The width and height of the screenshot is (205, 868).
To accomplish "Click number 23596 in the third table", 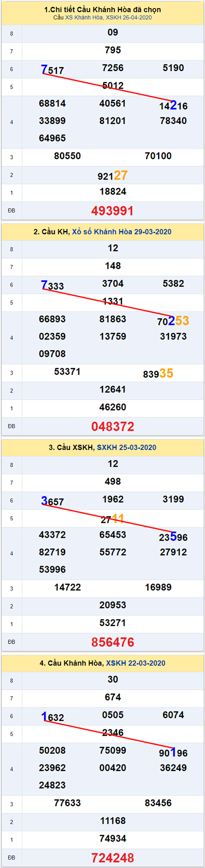I will click(173, 537).
